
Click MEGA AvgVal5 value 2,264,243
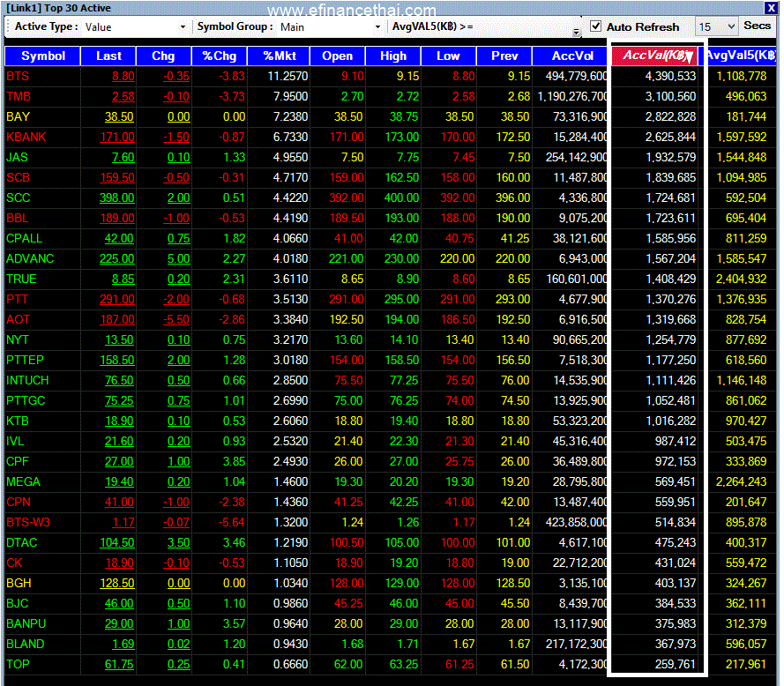click(x=741, y=482)
